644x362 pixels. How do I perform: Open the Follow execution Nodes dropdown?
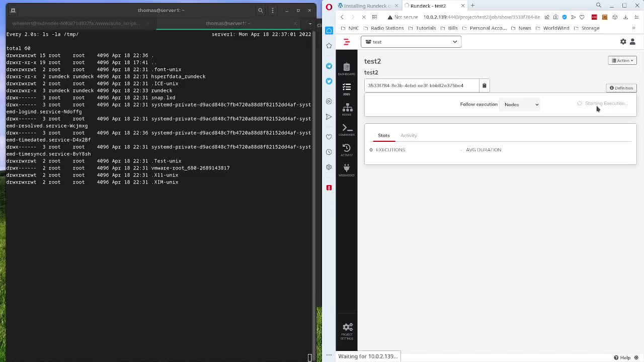[521, 105]
